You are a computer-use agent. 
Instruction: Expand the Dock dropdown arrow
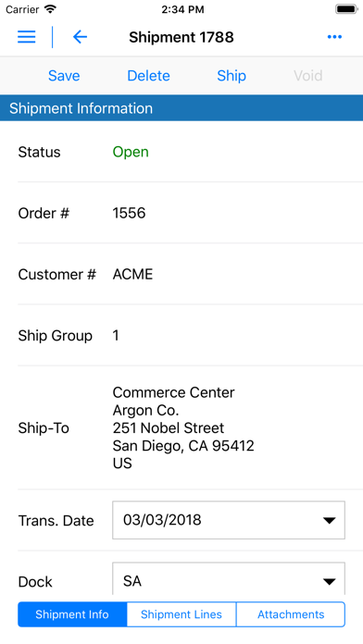click(329, 582)
